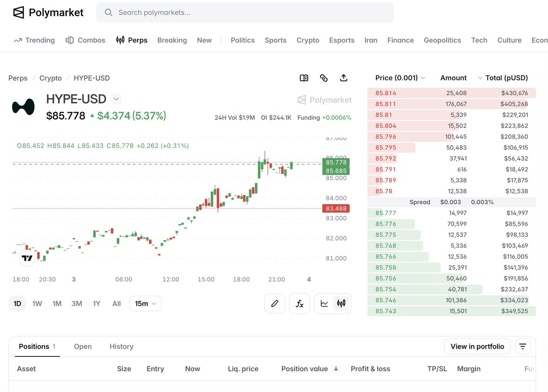Select the 1W time range
Image resolution: width=548 pixels, height=392 pixels.
pos(37,303)
